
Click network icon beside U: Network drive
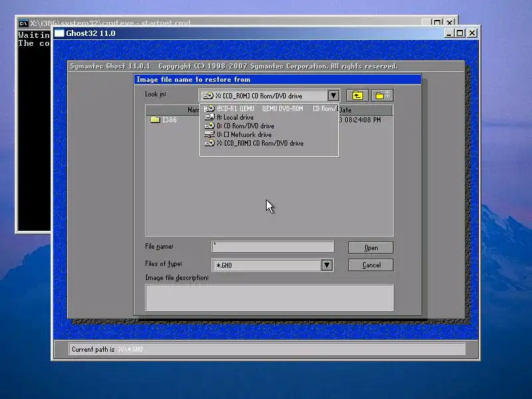tap(209, 134)
